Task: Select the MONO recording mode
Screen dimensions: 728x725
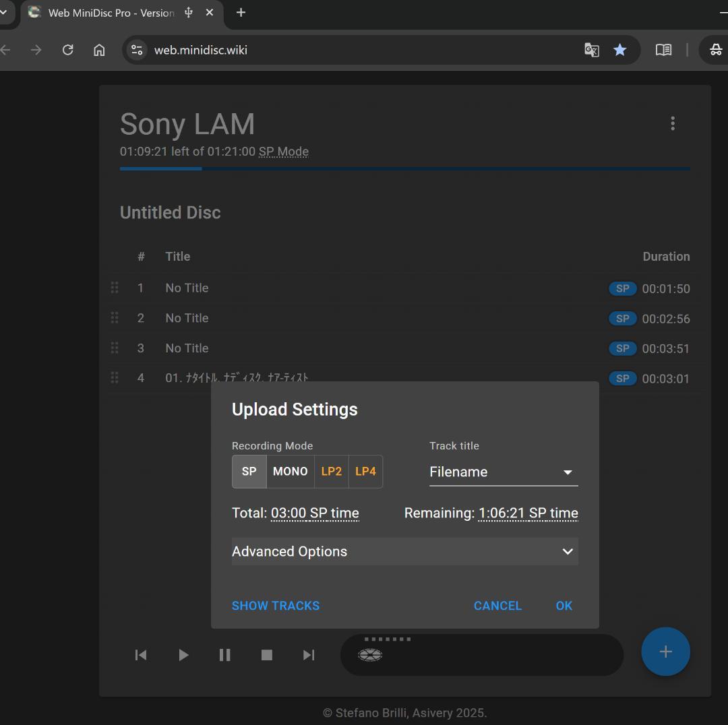Action: pos(290,471)
